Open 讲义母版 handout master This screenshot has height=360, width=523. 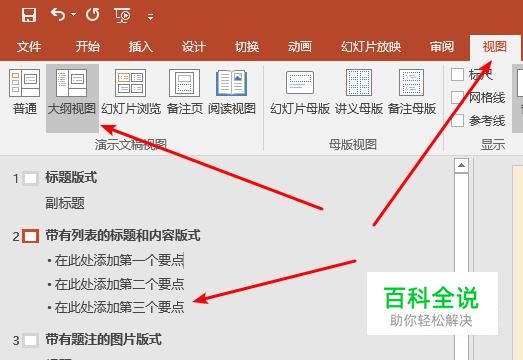pyautogui.click(x=359, y=92)
